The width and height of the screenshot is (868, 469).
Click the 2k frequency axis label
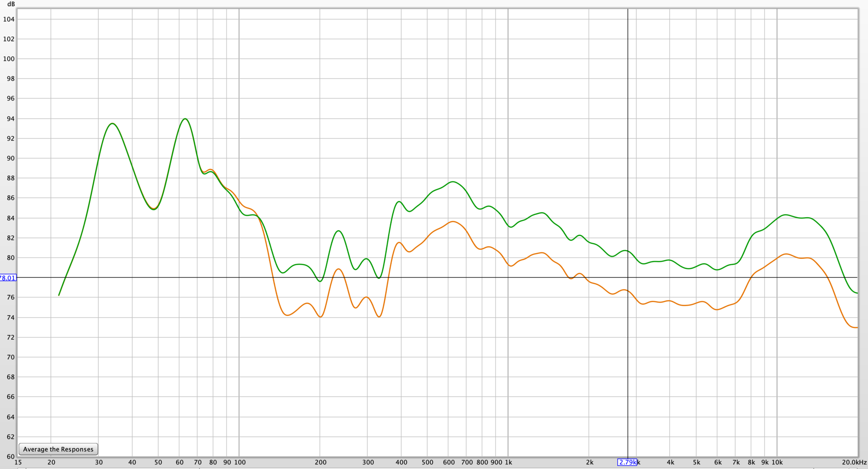coord(590,462)
